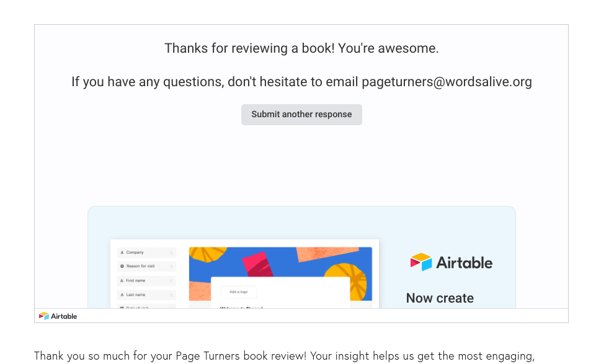The width and height of the screenshot is (614, 364).
Task: Click the text type icon beside Company
Action: [122, 252]
